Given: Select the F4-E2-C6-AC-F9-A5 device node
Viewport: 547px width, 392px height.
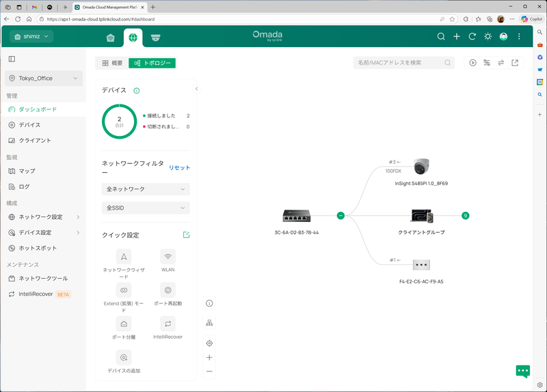Looking at the screenshot, I should point(421,265).
